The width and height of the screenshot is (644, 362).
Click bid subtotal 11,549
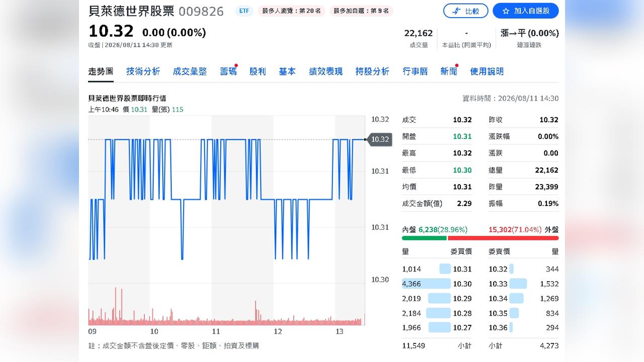pyautogui.click(x=414, y=345)
